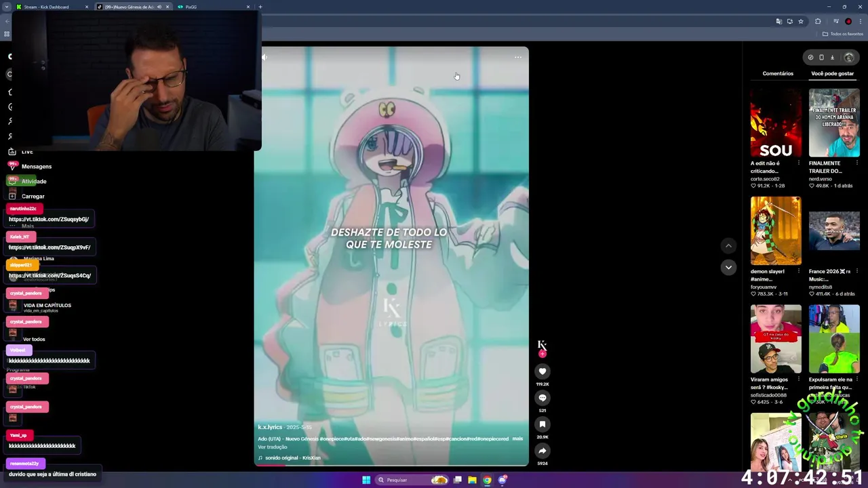This screenshot has width=868, height=488.
Task: Share the video with the arrow icon
Action: [542, 451]
